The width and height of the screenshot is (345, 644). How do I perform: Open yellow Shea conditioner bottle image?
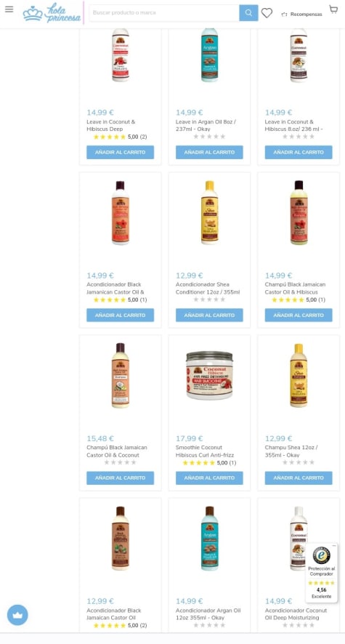pos(210,213)
